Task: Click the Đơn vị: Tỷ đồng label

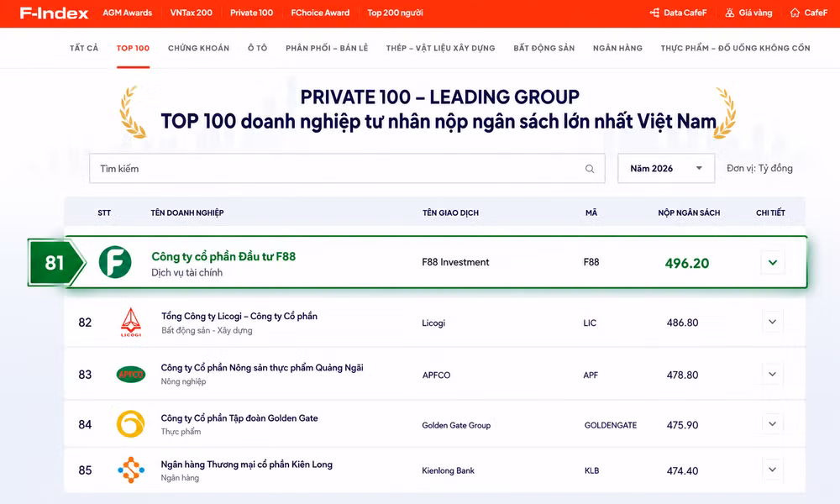Action: 759,168
